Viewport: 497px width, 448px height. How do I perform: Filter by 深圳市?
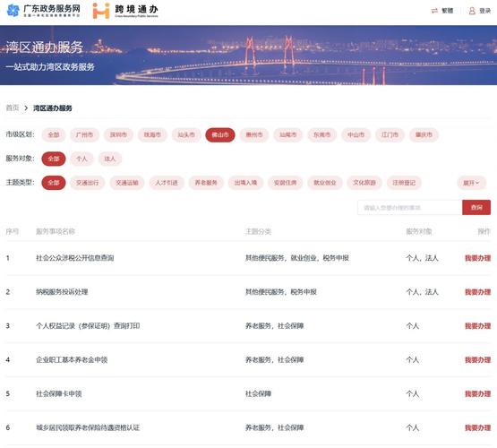click(x=118, y=134)
